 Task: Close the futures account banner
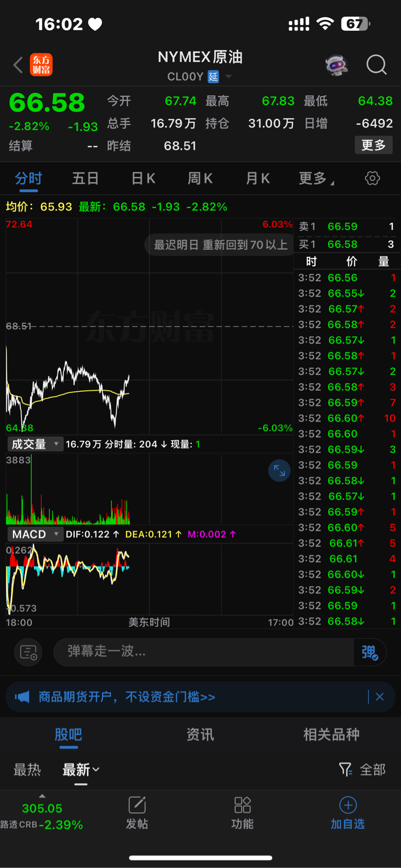(380, 697)
